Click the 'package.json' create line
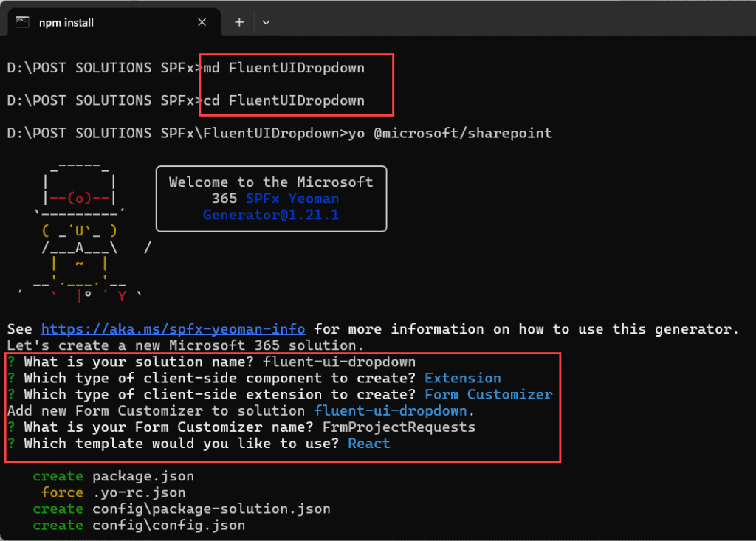 [113, 476]
